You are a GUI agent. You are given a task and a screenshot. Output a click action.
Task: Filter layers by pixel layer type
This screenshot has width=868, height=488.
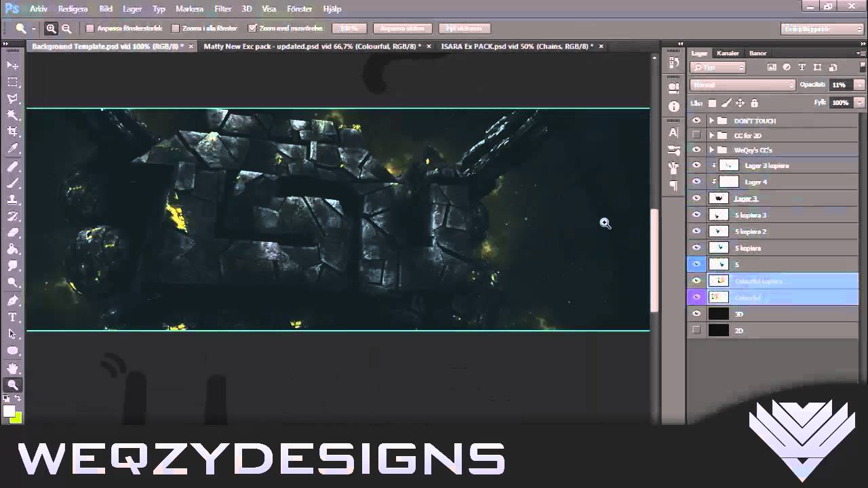pyautogui.click(x=772, y=67)
